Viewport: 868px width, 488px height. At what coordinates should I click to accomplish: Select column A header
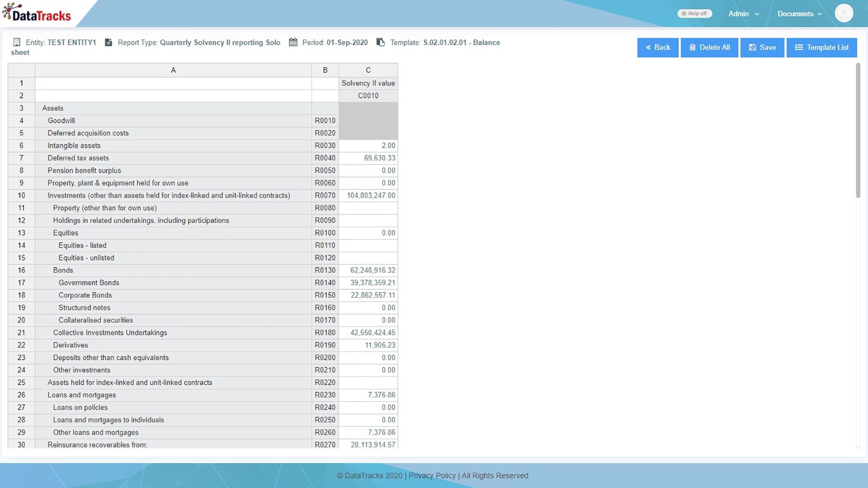tap(173, 70)
